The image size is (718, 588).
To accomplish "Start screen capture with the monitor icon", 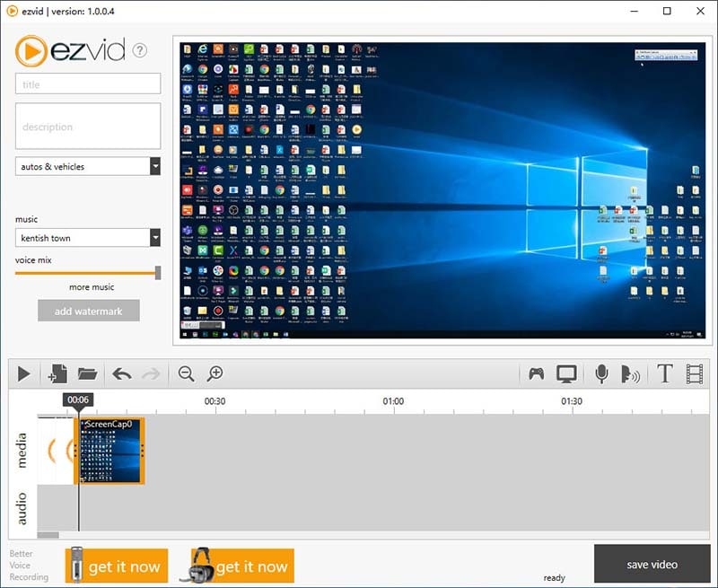I will [566, 373].
